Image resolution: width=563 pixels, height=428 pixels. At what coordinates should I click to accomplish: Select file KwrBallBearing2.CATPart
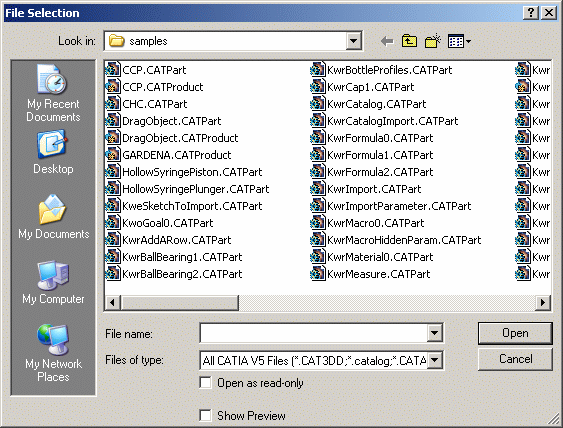point(174,274)
